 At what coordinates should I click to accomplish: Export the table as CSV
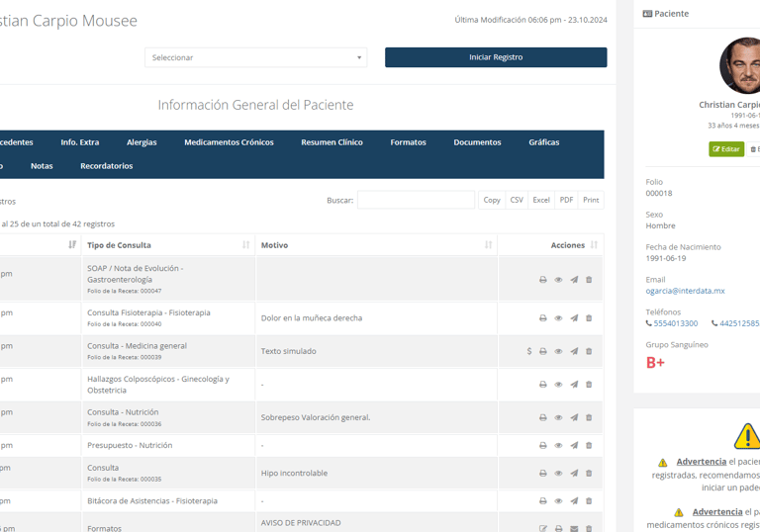pos(517,200)
